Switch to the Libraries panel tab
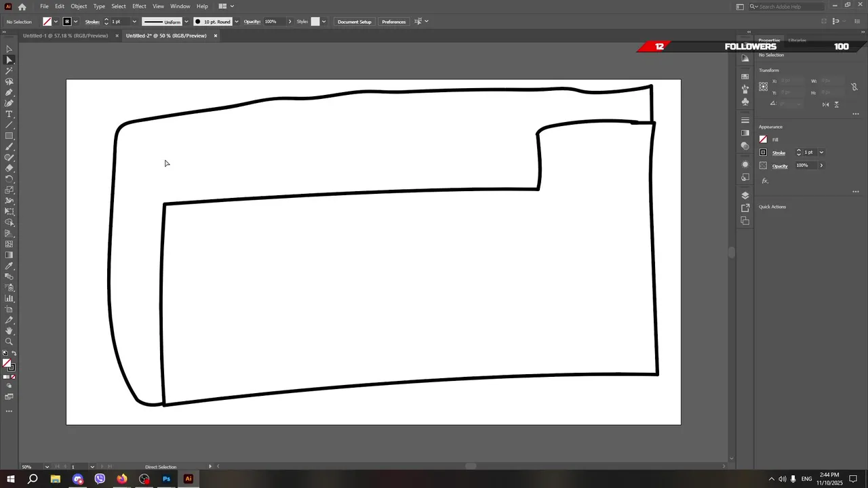This screenshot has width=868, height=488. coord(797,41)
